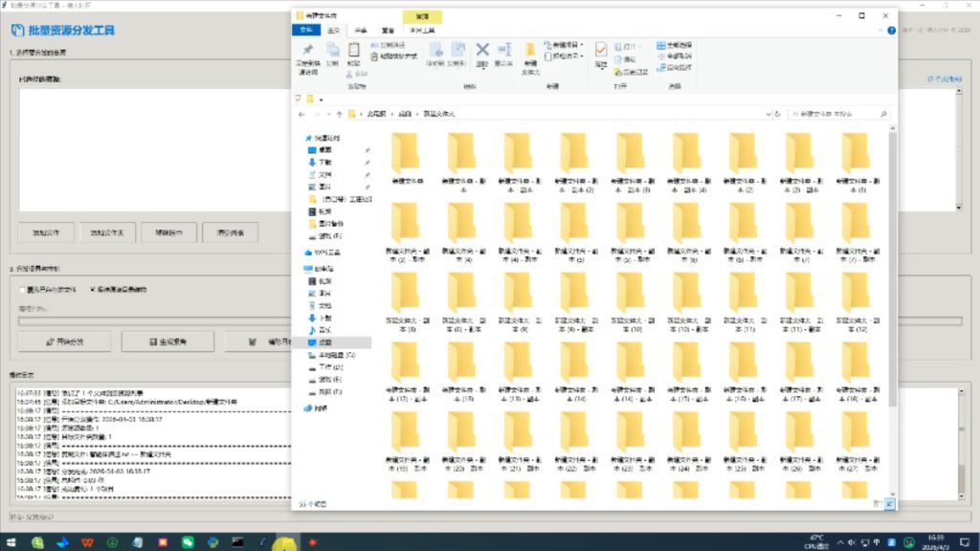Click the Explorer search box
This screenshot has width=980, height=551.
tap(838, 114)
